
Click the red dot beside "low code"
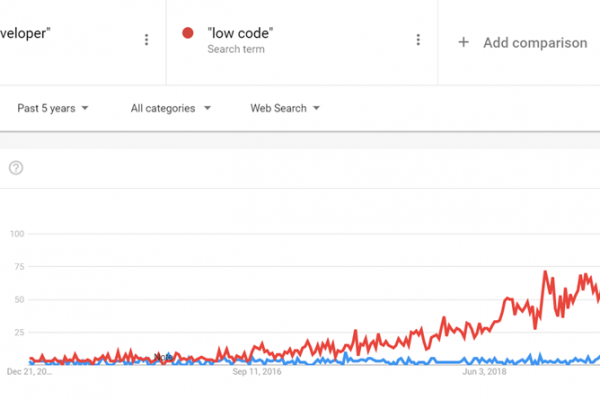pyautogui.click(x=188, y=33)
